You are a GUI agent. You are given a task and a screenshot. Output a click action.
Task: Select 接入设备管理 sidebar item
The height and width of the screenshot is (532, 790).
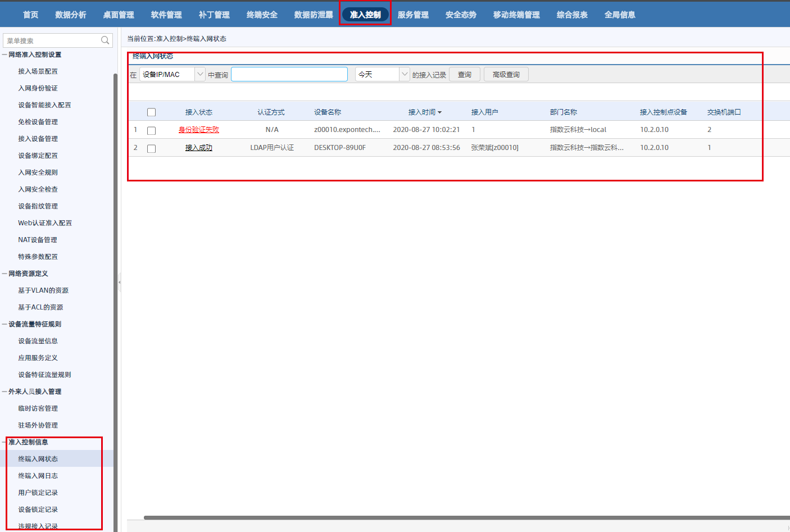click(38, 139)
